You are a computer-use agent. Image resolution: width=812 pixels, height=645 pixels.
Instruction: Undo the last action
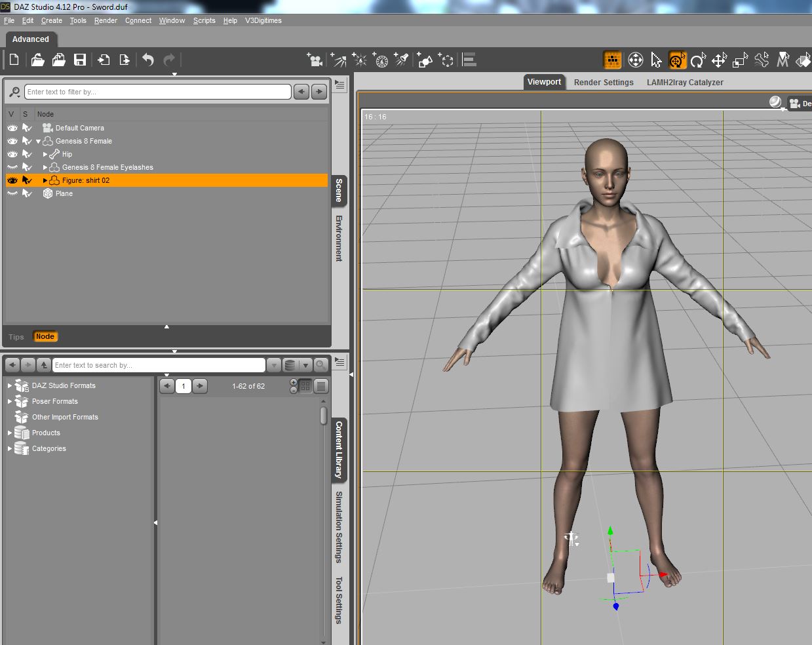click(148, 60)
